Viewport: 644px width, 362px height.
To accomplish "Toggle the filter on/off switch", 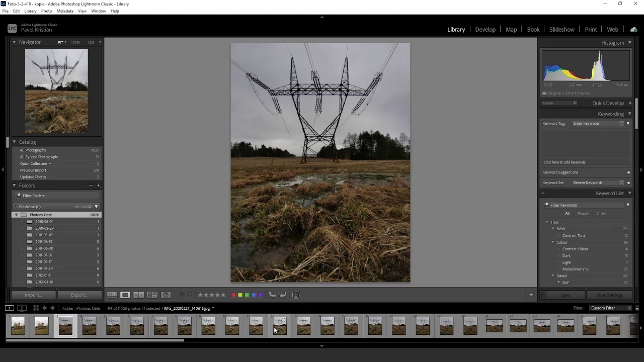I will (x=637, y=308).
